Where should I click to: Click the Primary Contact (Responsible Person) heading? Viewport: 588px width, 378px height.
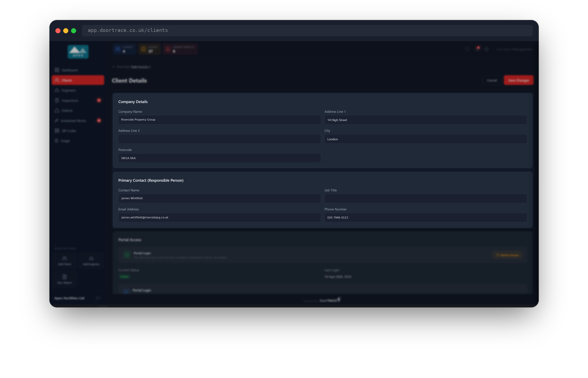[151, 180]
